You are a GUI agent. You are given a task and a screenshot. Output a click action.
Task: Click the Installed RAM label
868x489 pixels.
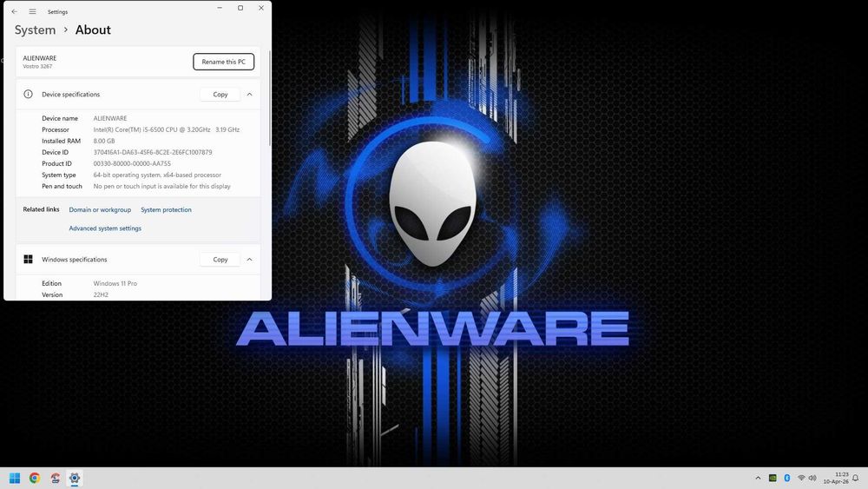tap(61, 141)
